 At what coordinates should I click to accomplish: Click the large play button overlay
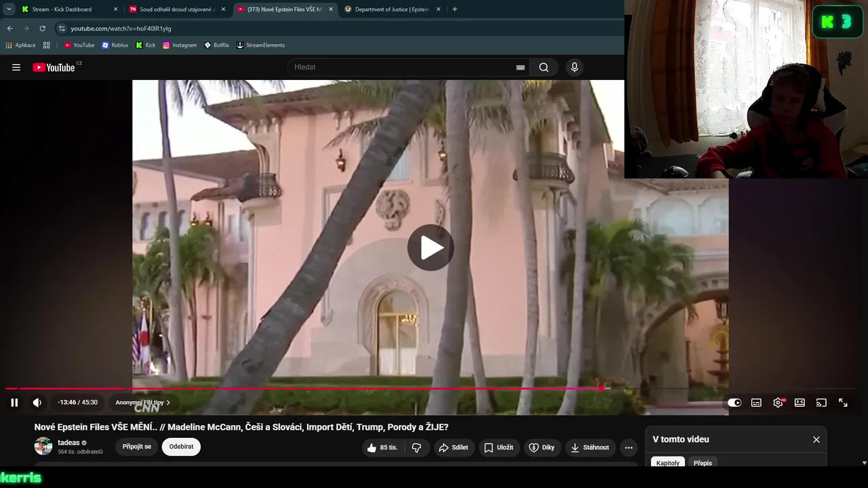click(x=431, y=247)
